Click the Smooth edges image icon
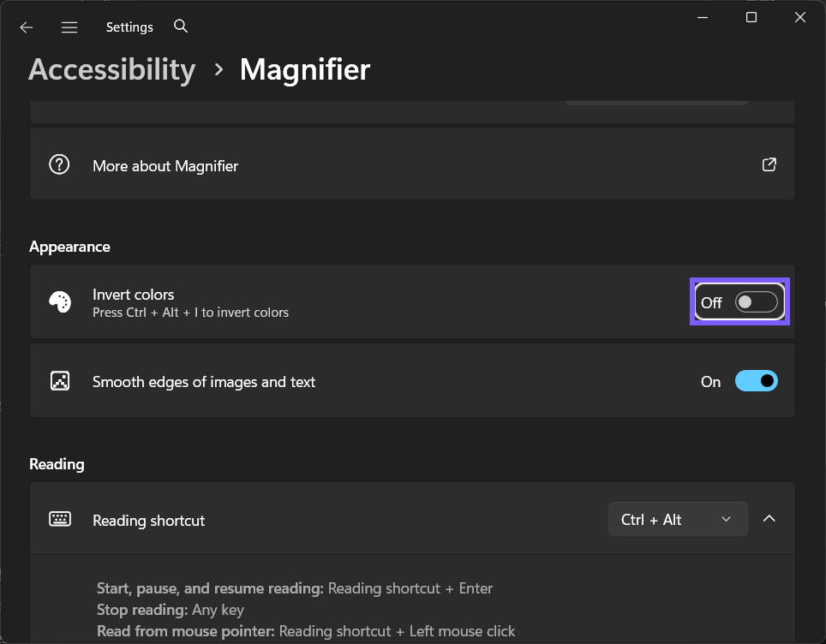The image size is (826, 644). click(60, 381)
